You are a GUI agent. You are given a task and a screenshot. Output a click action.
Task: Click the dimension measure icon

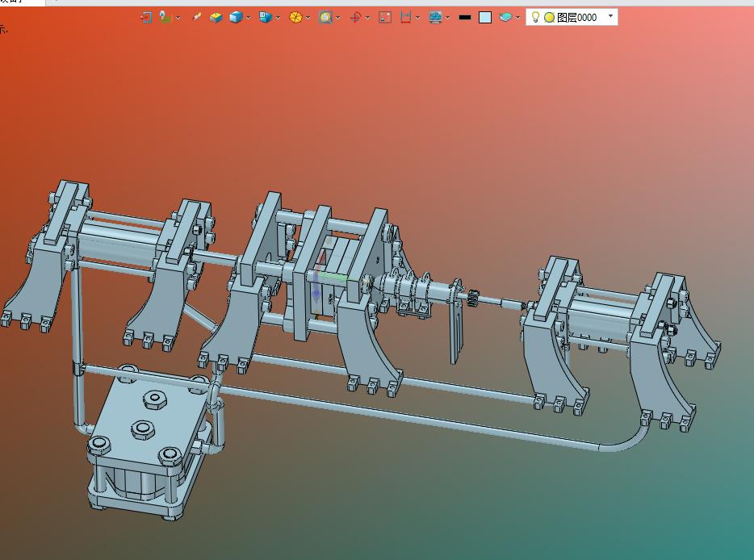click(x=405, y=18)
